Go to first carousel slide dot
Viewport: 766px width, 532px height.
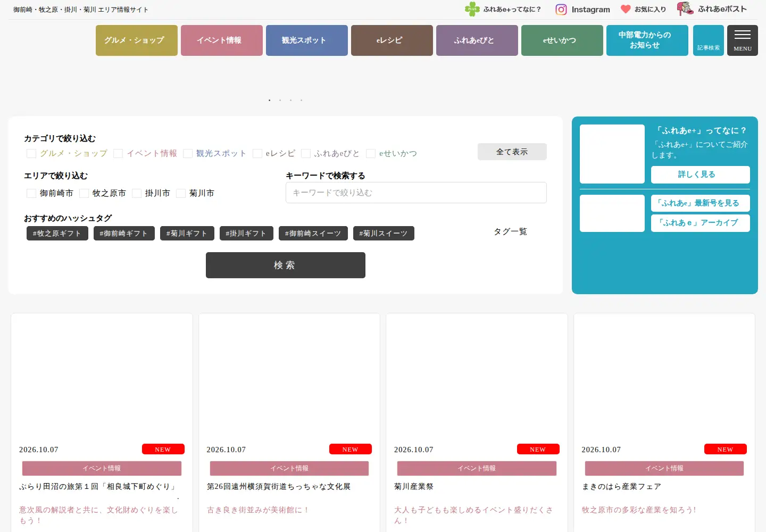pyautogui.click(x=270, y=100)
